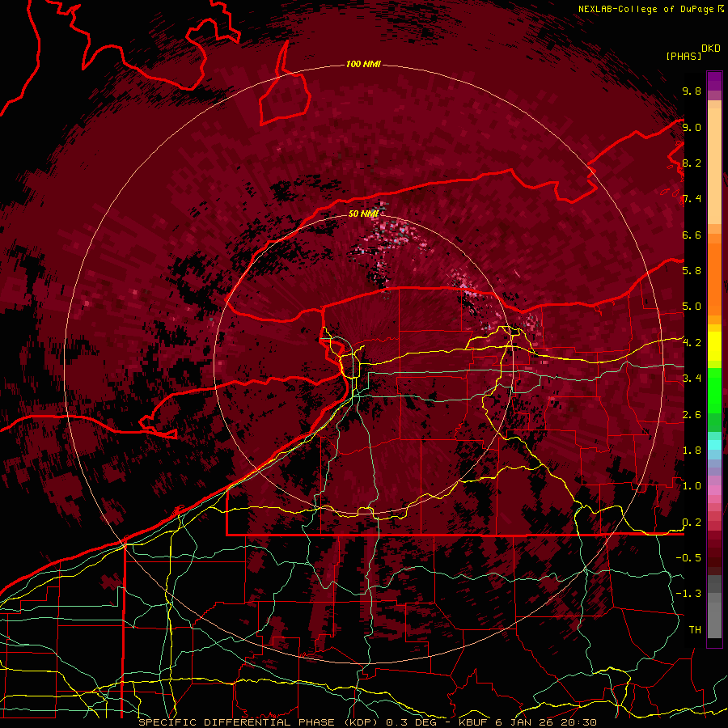This screenshot has width=728, height=728.
Task: Click the 8.2 scale value
Action: coord(692,163)
